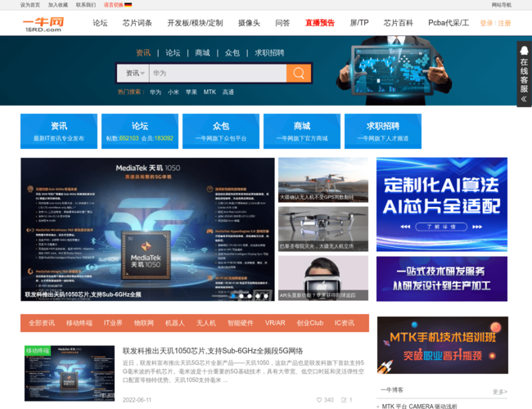This screenshot has width=532, height=409.
Task: Select 无人机 in the orange category bar
Action: click(206, 323)
